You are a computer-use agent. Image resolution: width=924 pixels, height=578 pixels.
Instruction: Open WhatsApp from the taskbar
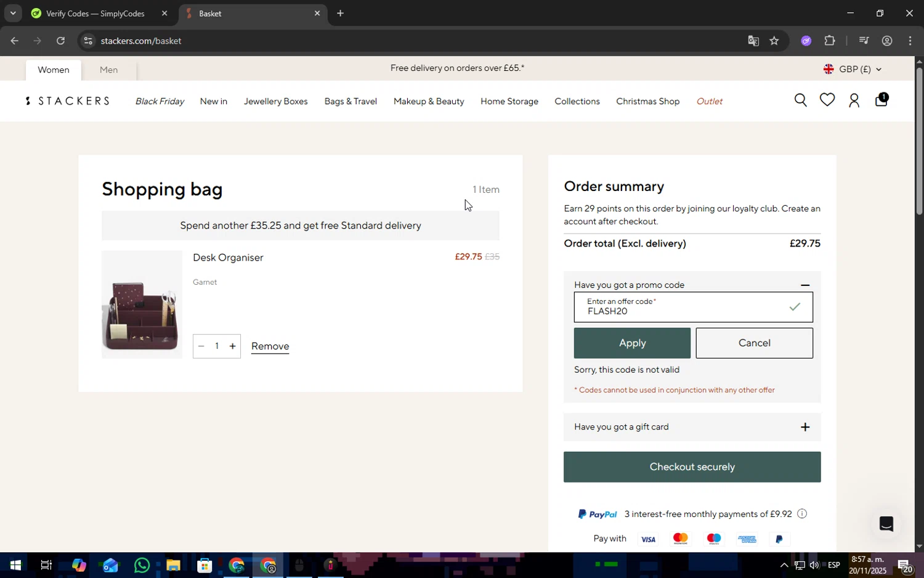(142, 565)
